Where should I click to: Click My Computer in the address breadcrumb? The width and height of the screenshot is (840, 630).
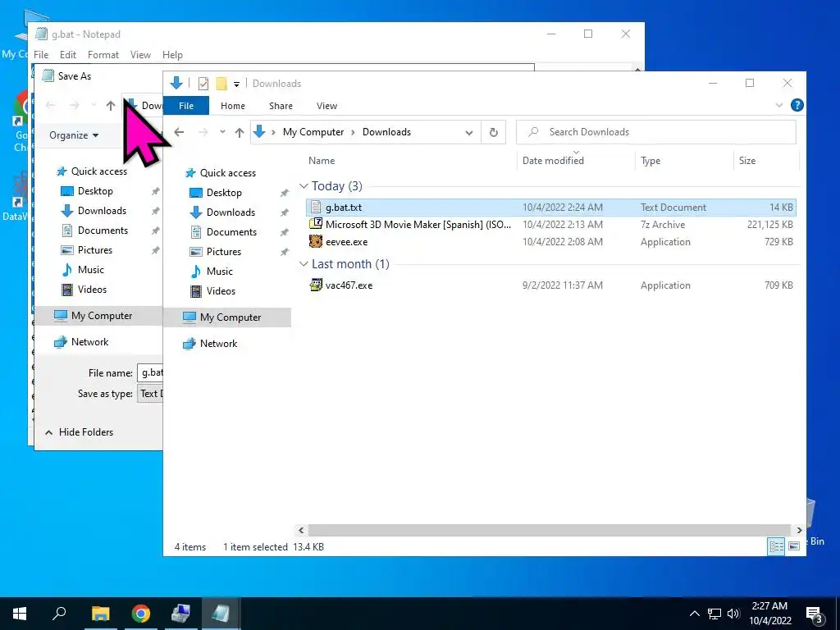313,132
